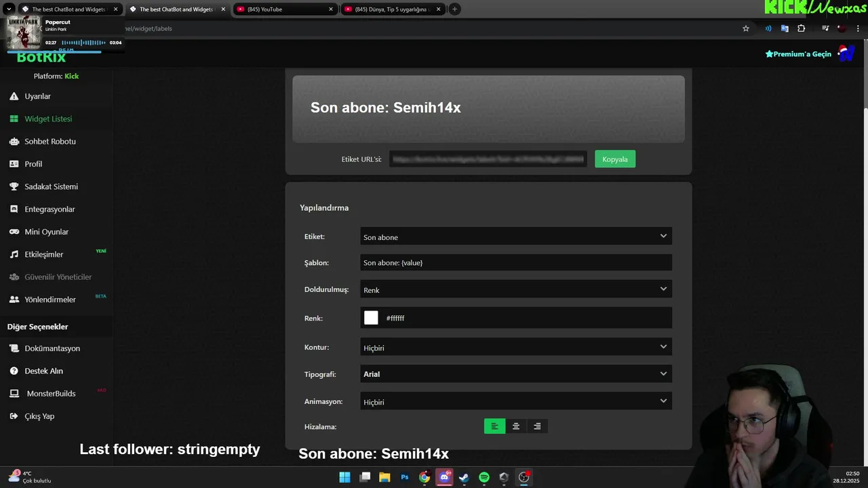The image size is (868, 488).
Task: Click the Diğer Seçenekler sidebar heading
Action: coord(38,327)
